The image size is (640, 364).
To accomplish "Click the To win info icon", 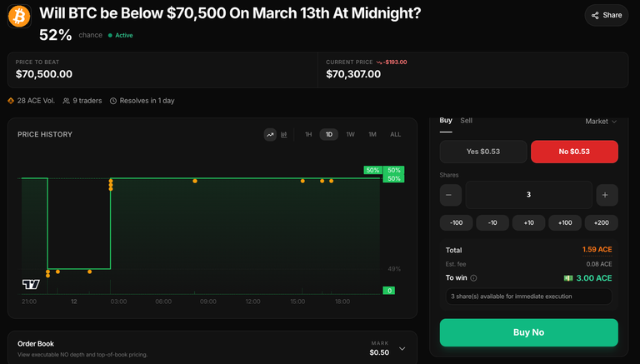I will [473, 278].
